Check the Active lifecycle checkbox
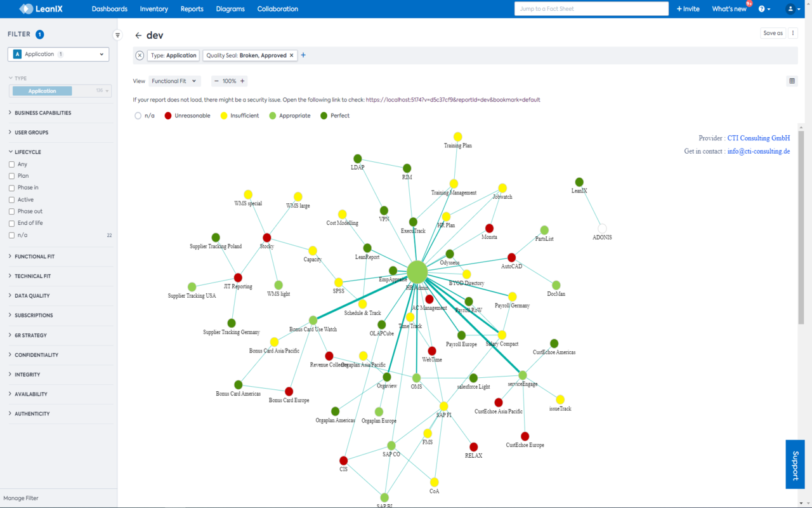This screenshot has height=508, width=812. point(11,200)
